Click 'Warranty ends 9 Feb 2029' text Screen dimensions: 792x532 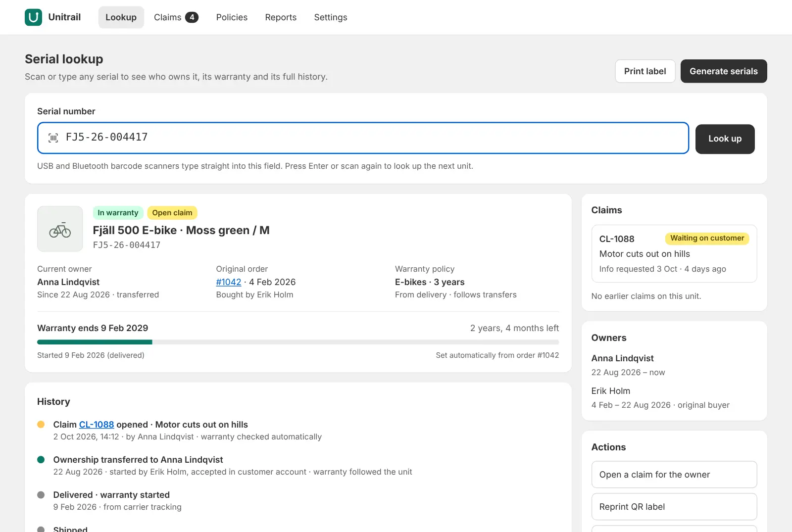93,328
